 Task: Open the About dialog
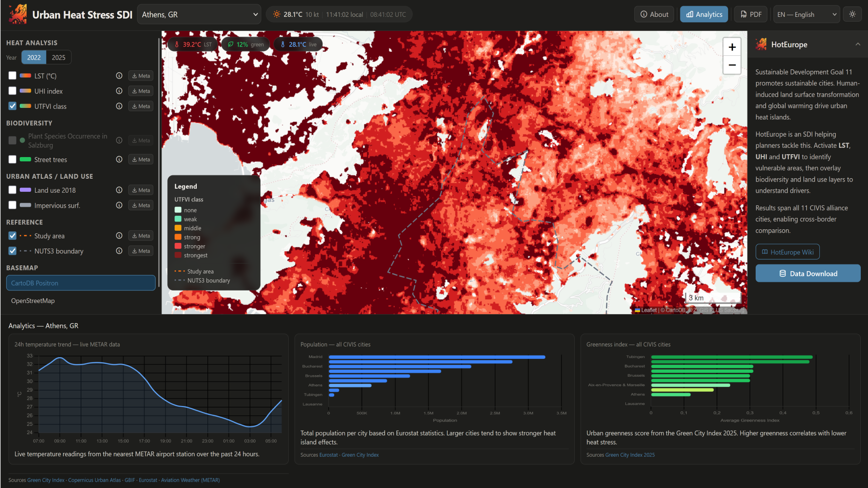(x=654, y=14)
